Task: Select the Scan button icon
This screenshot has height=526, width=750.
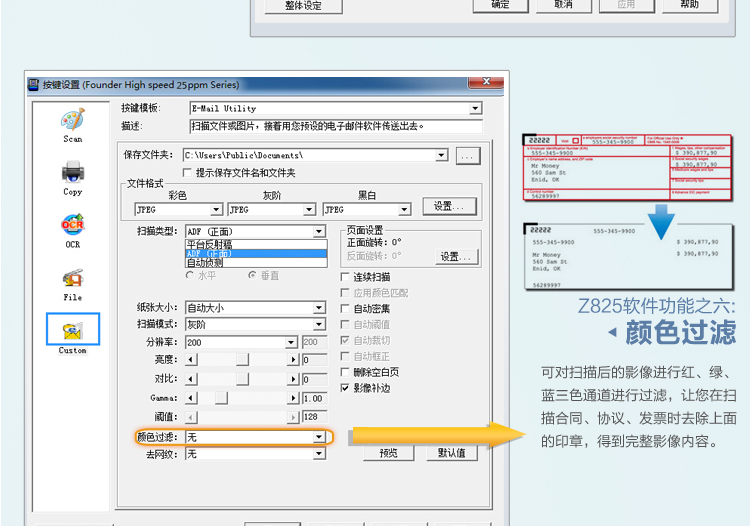Action: pyautogui.click(x=72, y=121)
